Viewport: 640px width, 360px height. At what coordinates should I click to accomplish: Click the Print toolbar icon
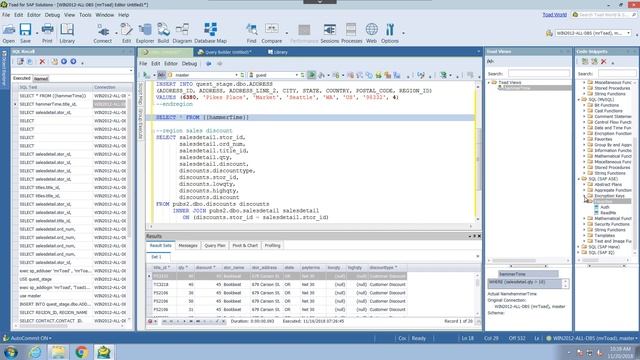(47, 33)
